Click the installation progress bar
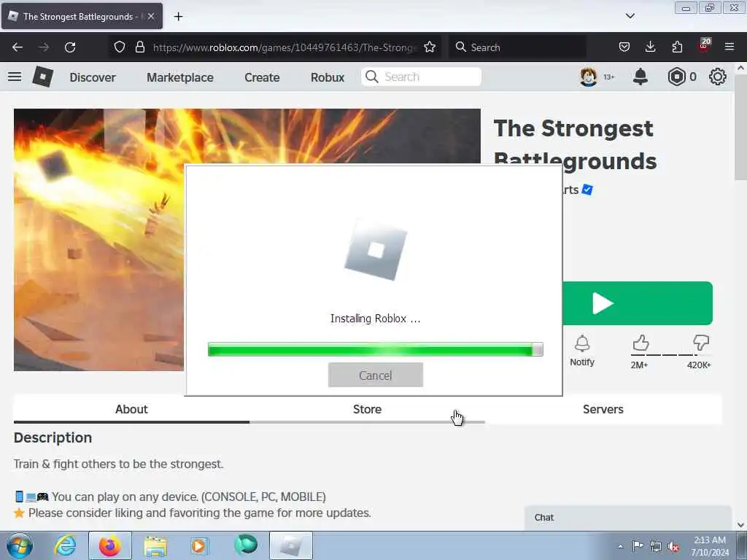The width and height of the screenshot is (747, 560). [376, 349]
